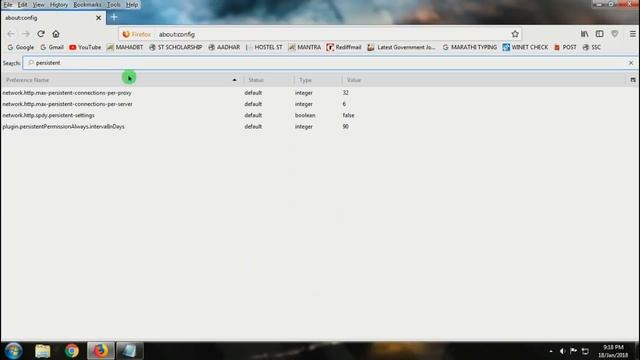Screen dimensions: 640x360
Task: Open the Edit menu
Action: [22, 4]
